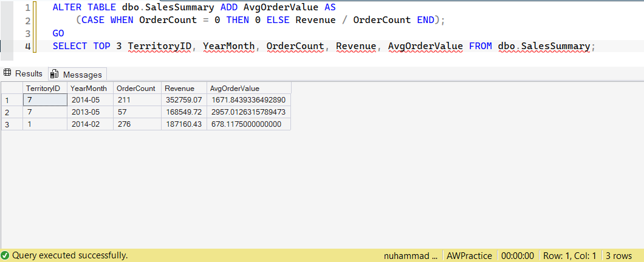This screenshot has height=262, width=644.
Task: Click the green success check icon
Action: coord(5,255)
